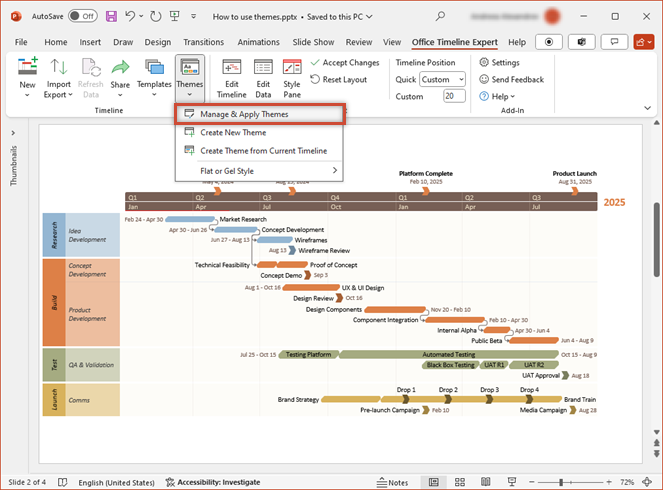Select Manage & Apply Themes
This screenshot has height=491, width=663.
pos(244,114)
